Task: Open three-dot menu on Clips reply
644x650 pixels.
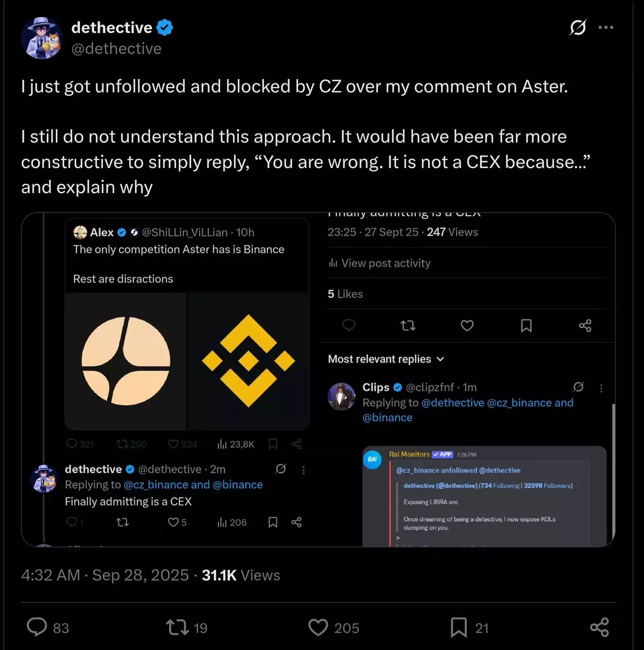Action: tap(601, 388)
